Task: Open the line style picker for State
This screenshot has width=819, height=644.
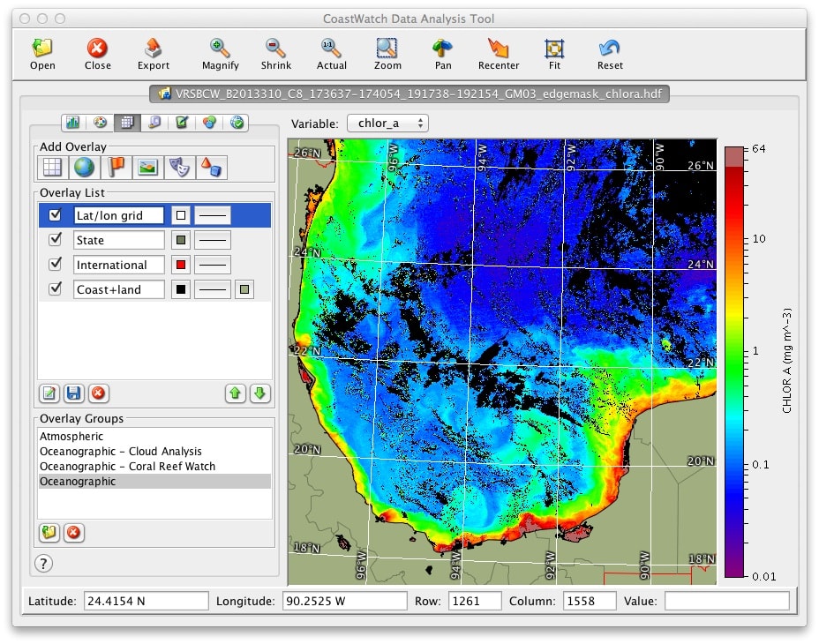Action: tap(212, 240)
